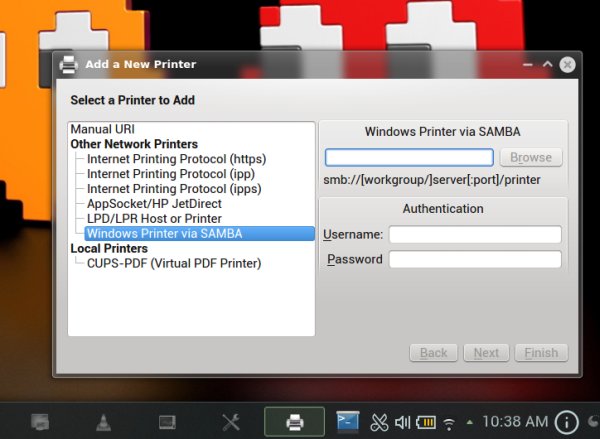Choose AppSocket/HP JetDirect entry
This screenshot has height=439, width=600.
pyautogui.click(x=154, y=204)
